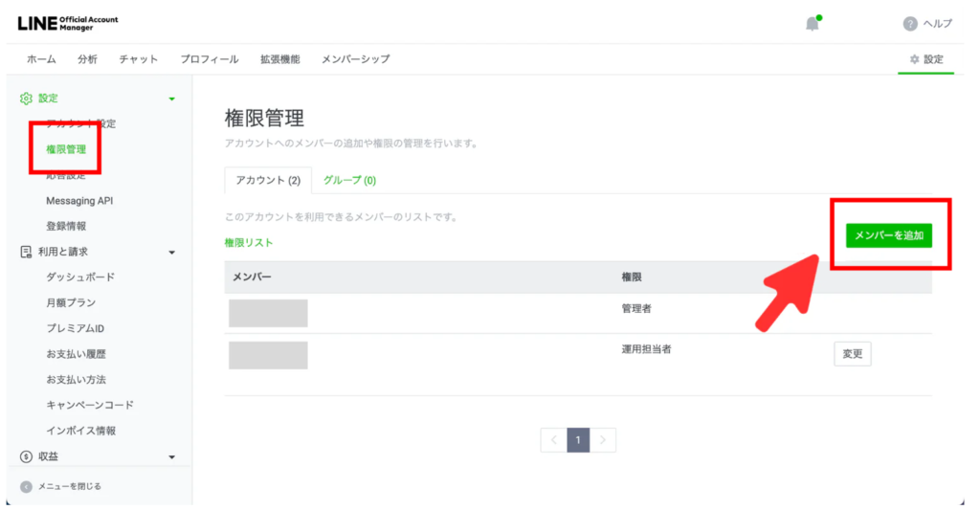Collapse the 利用と請求 section arrow
This screenshot has width=980, height=510.
coord(171,253)
